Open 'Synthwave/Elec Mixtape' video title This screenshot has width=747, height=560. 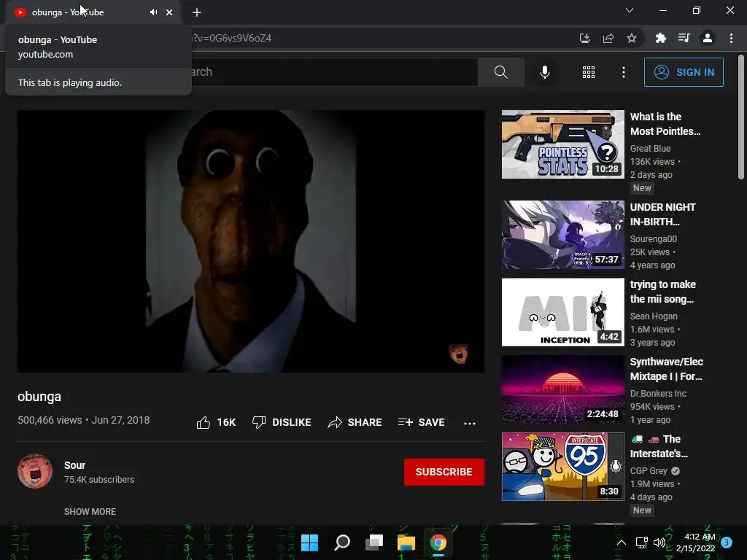(667, 369)
